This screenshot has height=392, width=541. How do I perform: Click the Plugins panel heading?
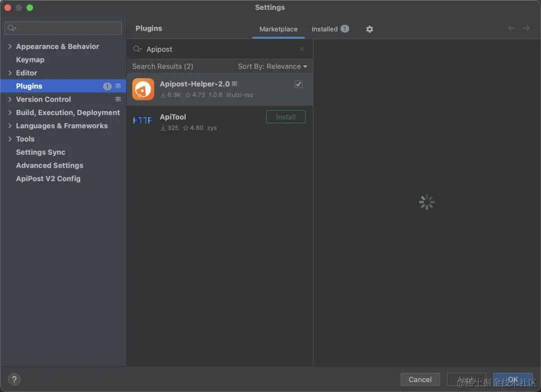tap(149, 28)
